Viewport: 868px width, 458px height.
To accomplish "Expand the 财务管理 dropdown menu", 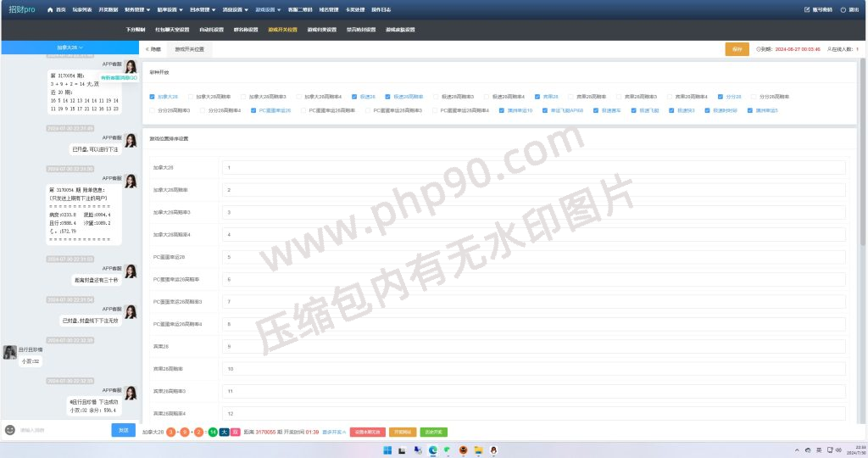I will coord(137,9).
